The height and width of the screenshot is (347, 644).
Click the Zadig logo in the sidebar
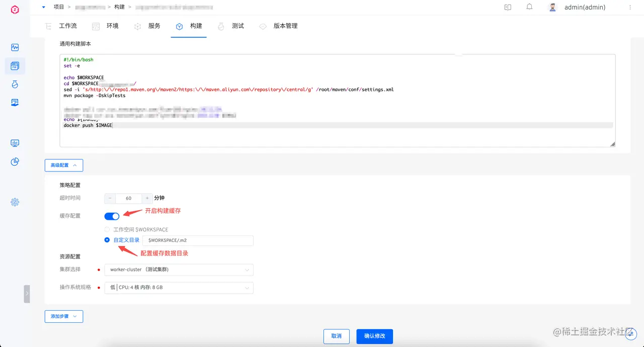[15, 9]
